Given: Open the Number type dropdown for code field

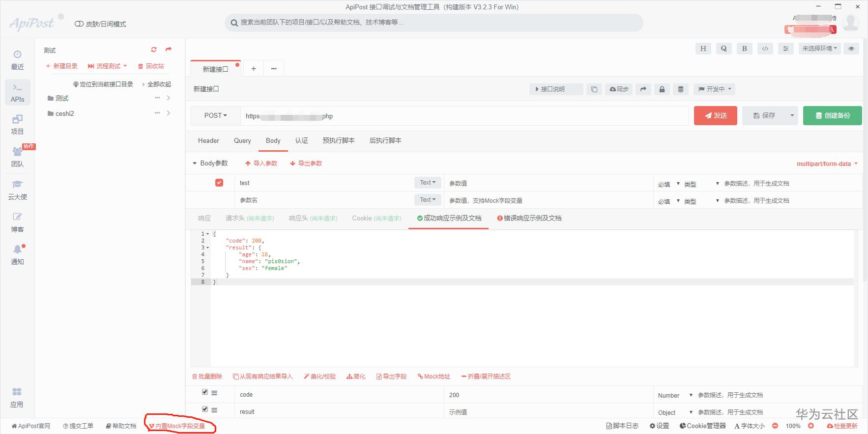Looking at the screenshot, I should click(675, 395).
